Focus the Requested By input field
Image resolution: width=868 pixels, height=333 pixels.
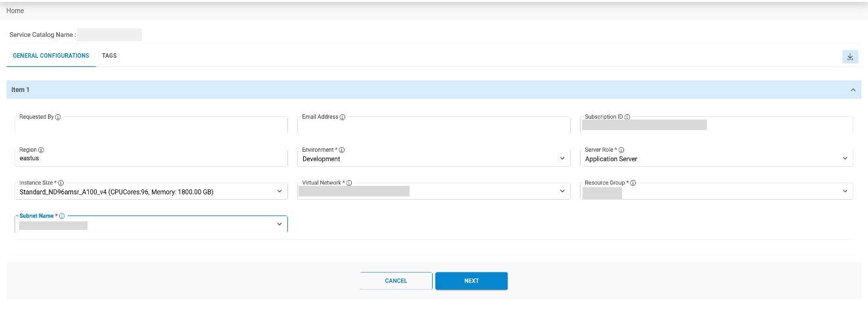tap(151, 125)
